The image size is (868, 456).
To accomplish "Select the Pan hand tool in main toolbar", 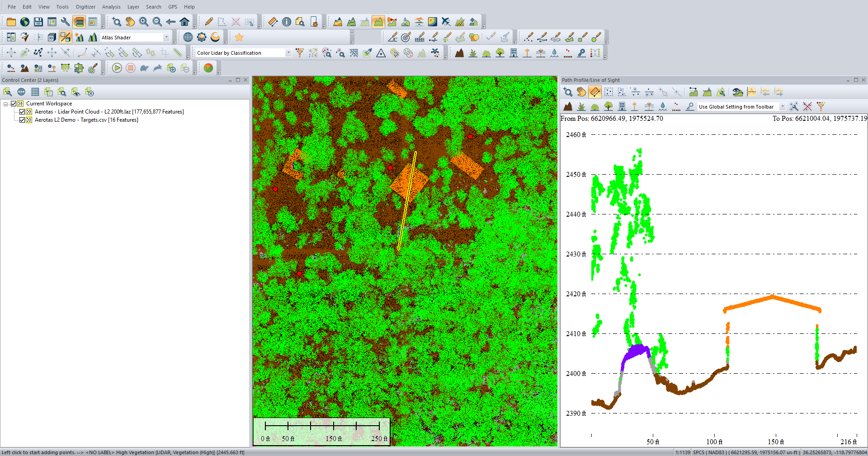I will tap(130, 22).
